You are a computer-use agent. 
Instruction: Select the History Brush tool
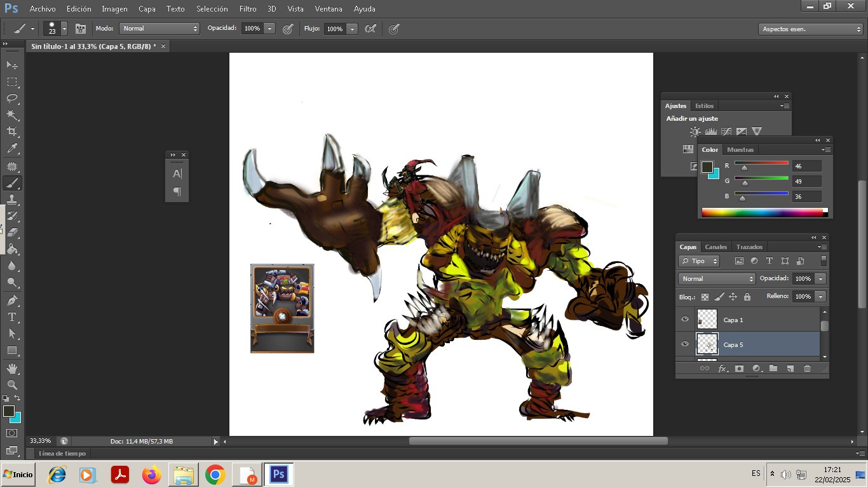pos(12,216)
